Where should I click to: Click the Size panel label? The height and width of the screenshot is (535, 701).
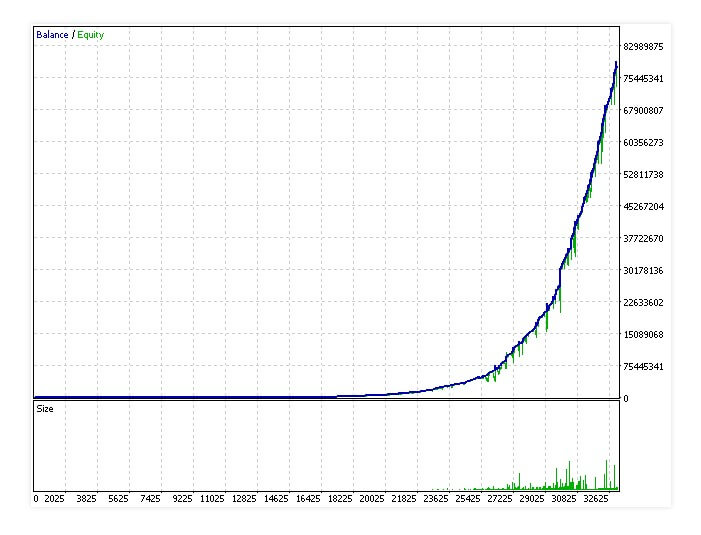[45, 409]
